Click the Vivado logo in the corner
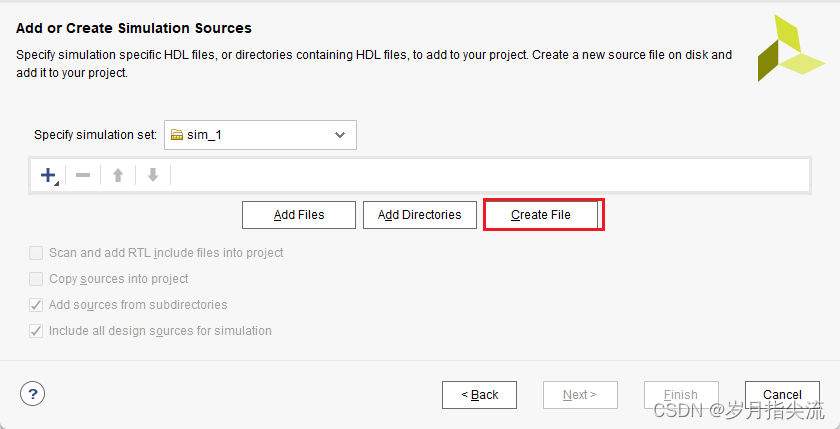This screenshot has width=840, height=429. click(790, 48)
